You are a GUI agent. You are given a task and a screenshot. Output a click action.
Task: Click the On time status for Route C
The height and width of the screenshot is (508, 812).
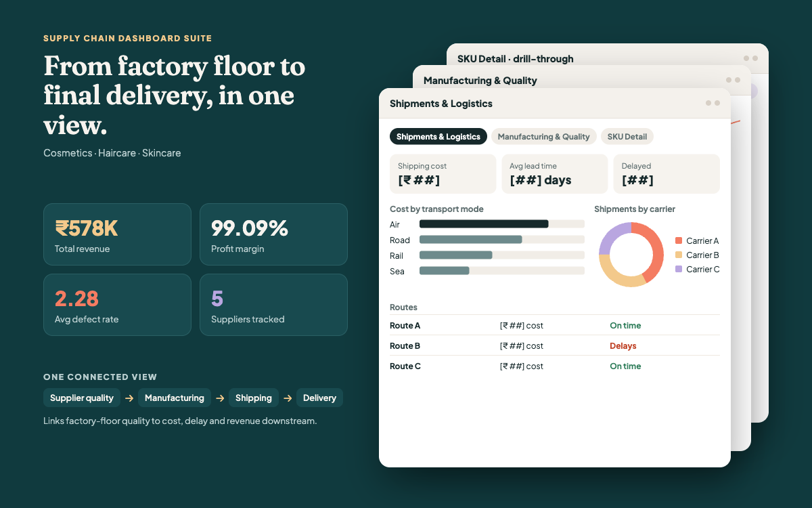point(625,366)
